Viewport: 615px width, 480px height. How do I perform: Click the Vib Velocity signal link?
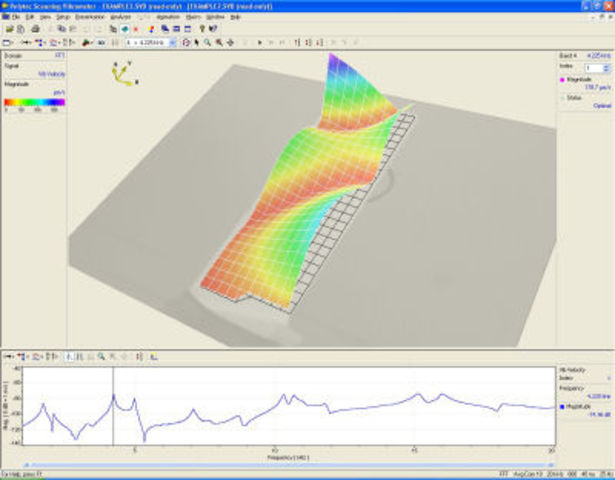pyautogui.click(x=48, y=74)
